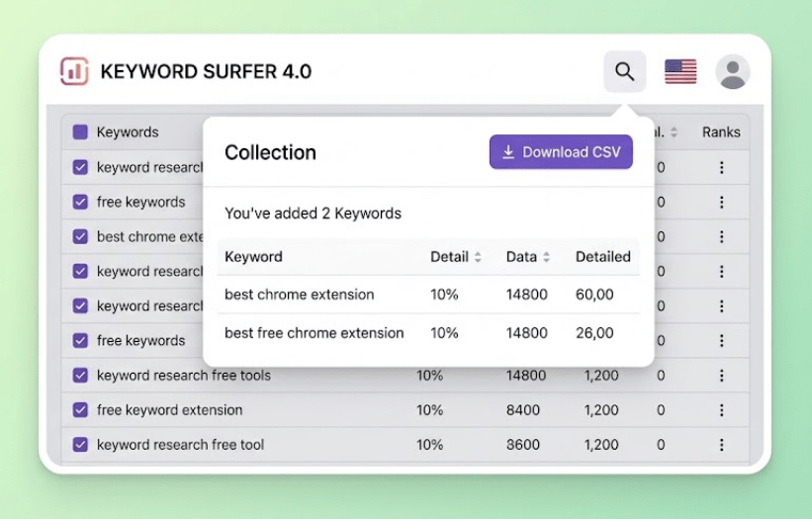Viewport: 812px width, 519px height.
Task: Click the Detailed column header
Action: point(602,257)
